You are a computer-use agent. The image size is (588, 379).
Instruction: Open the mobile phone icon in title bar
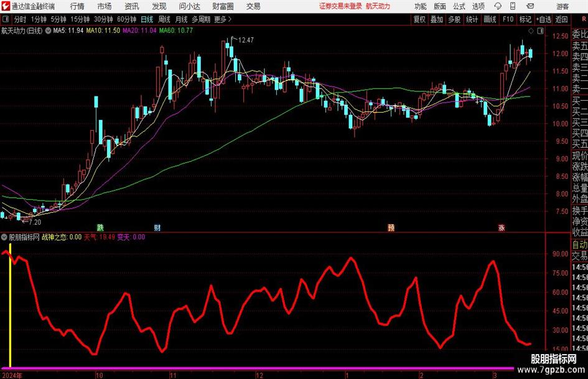pyautogui.click(x=513, y=6)
